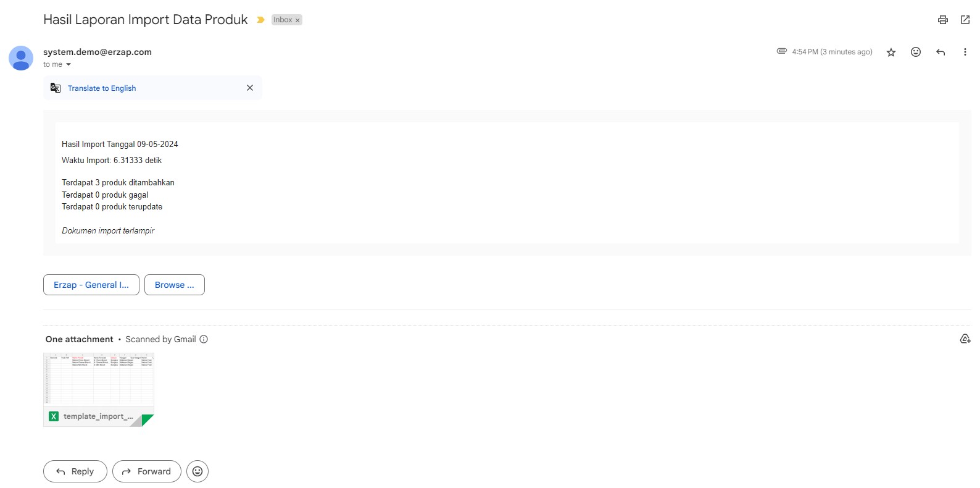Add emoji reaction from header toolbar
This screenshot has height=488, width=980.
coord(916,52)
